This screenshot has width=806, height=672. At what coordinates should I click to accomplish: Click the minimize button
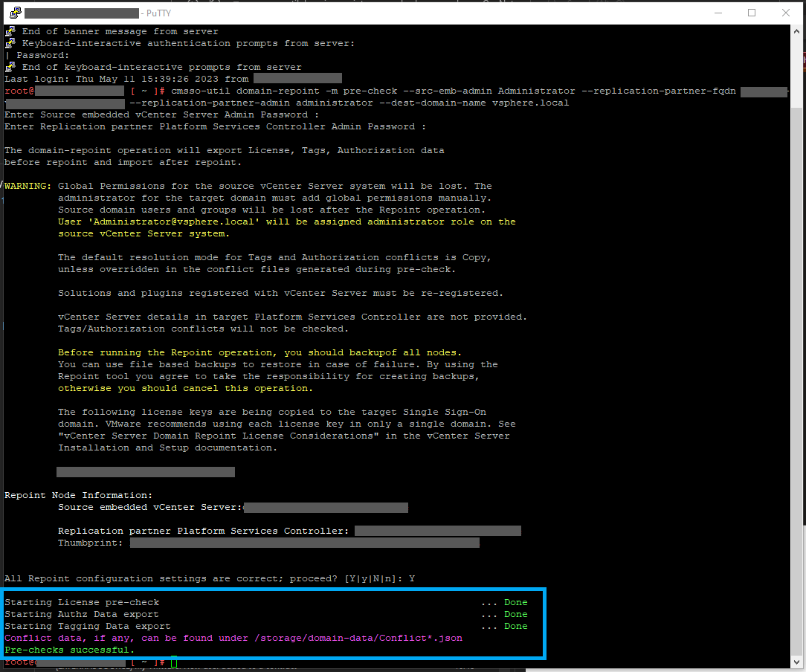click(718, 12)
